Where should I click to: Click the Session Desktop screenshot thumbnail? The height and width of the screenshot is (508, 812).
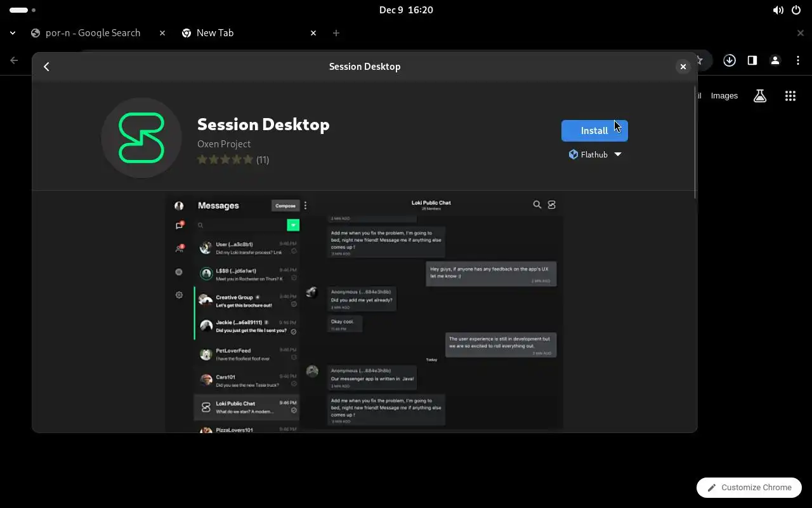(x=365, y=313)
